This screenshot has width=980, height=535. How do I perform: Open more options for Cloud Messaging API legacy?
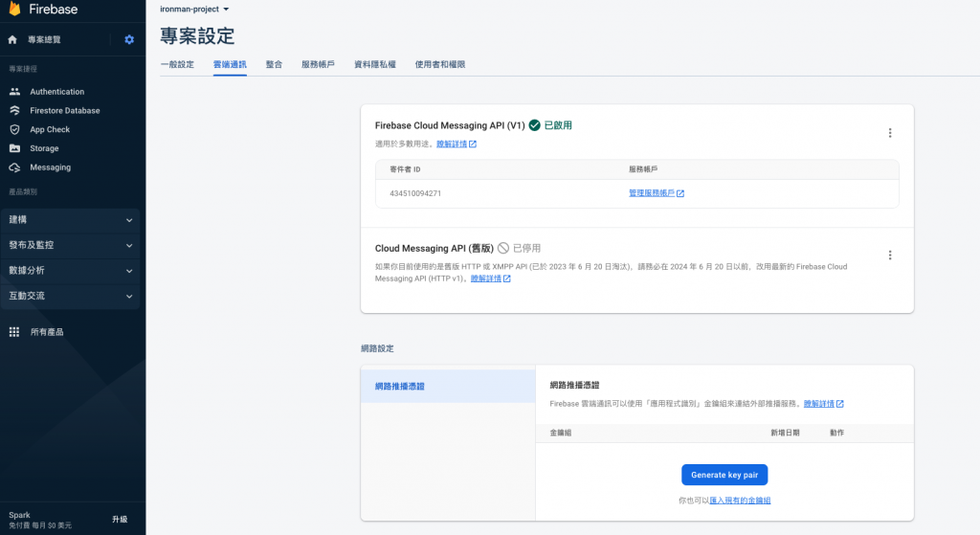tap(890, 255)
